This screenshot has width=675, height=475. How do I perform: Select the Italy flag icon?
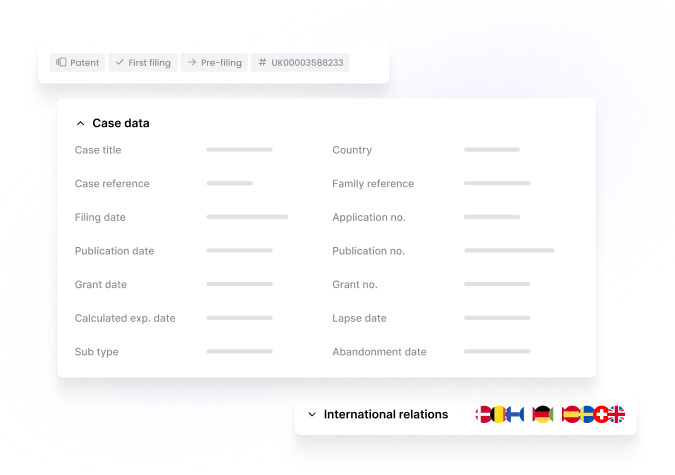pos(557,414)
